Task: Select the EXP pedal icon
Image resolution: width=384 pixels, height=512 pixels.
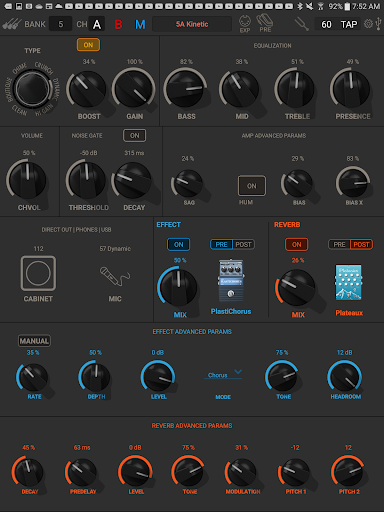Action: [245, 24]
